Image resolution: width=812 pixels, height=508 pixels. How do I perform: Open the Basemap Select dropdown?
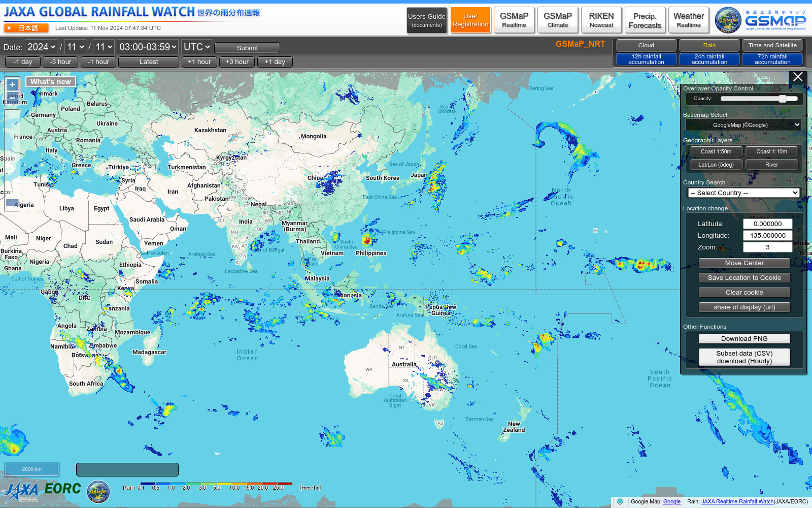[743, 125]
